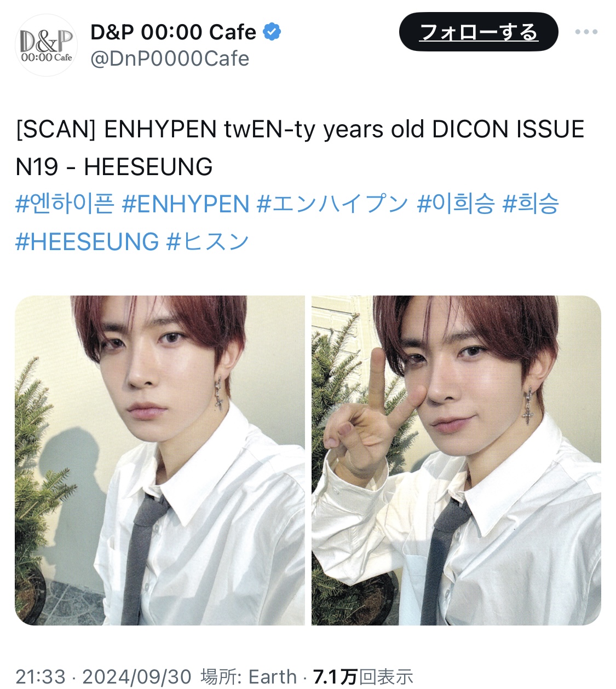Tap the フォローする follow button
This screenshot has width=616, height=689.
pyautogui.click(x=479, y=32)
